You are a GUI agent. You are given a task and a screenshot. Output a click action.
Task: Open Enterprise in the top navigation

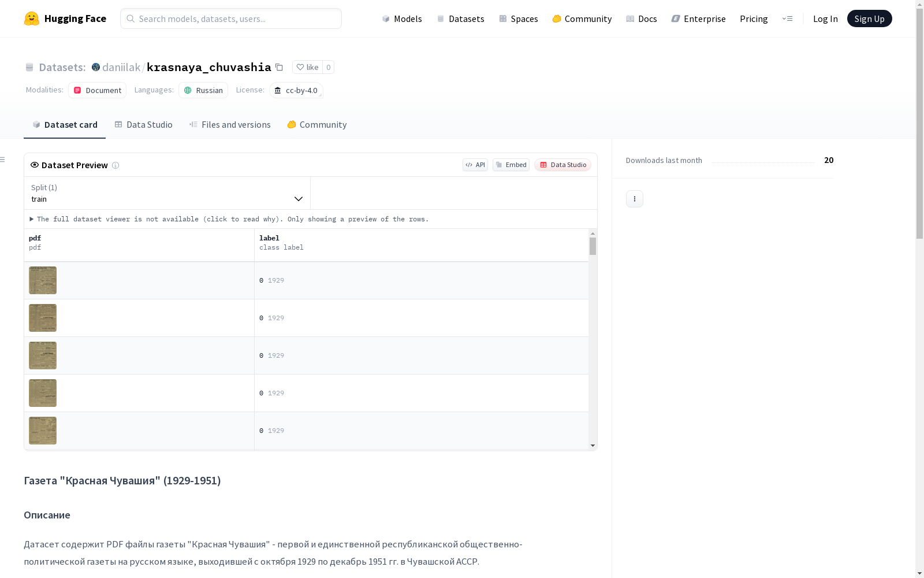coord(699,18)
